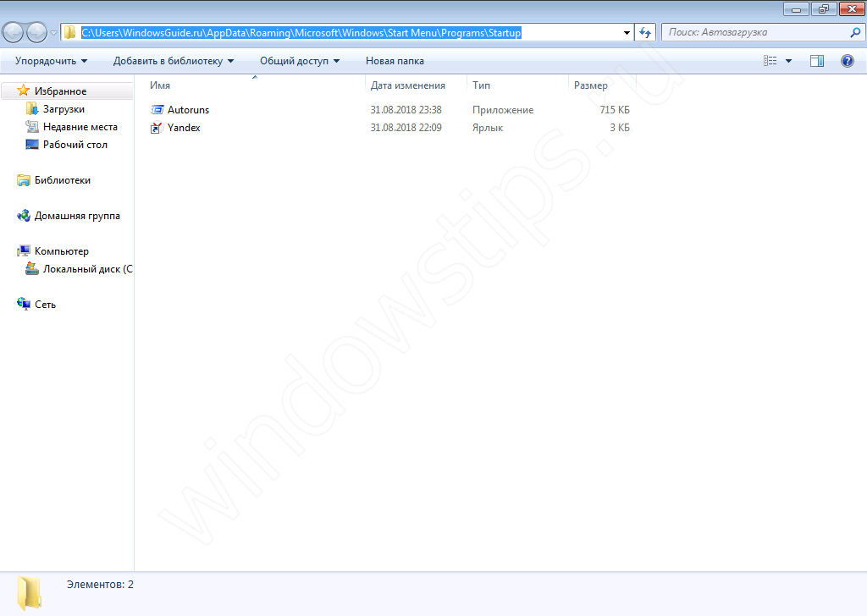
Task: Expand the address bar history dropdown
Action: [627, 33]
